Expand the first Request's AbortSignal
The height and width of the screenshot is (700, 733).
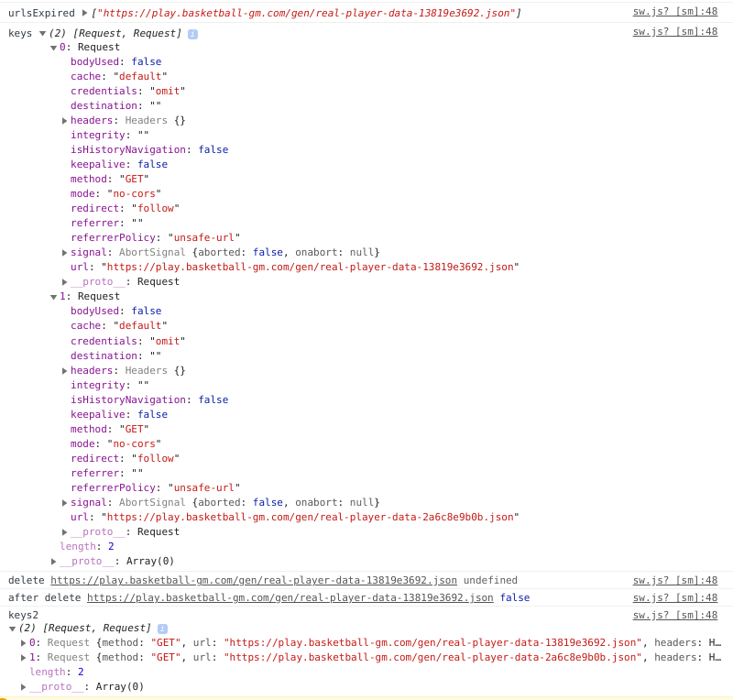pyautogui.click(x=64, y=252)
